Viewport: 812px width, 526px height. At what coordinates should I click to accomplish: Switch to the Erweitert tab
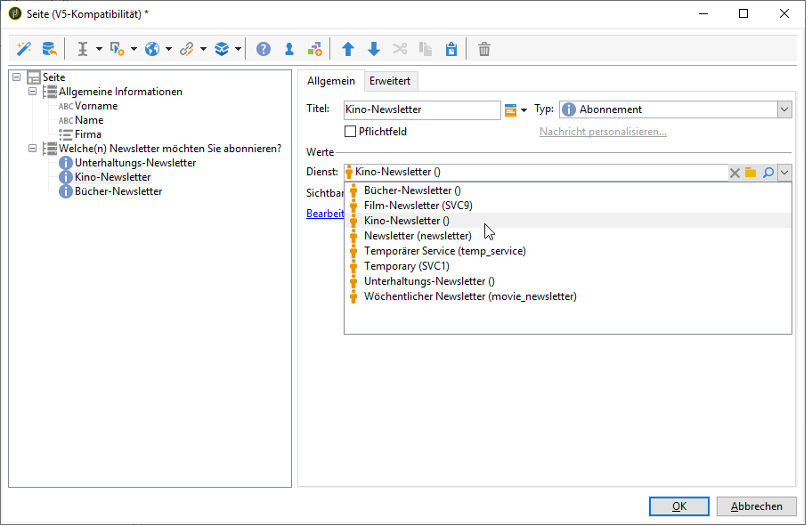click(391, 81)
